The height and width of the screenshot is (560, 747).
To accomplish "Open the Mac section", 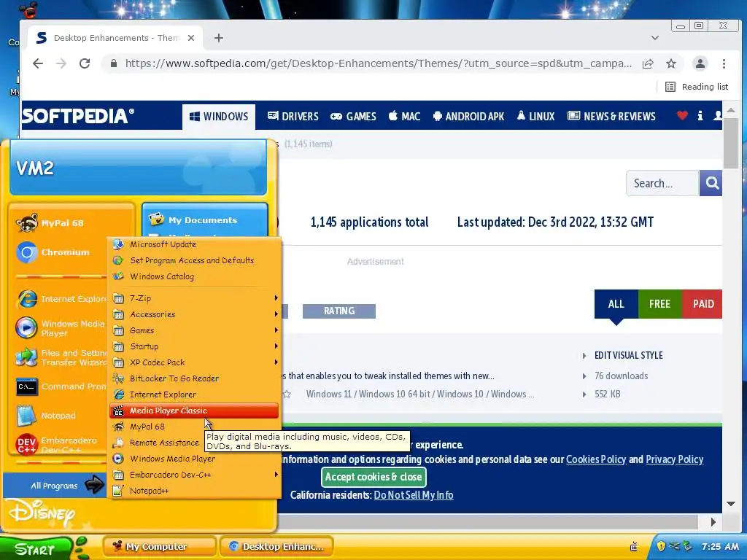I will pos(404,117).
